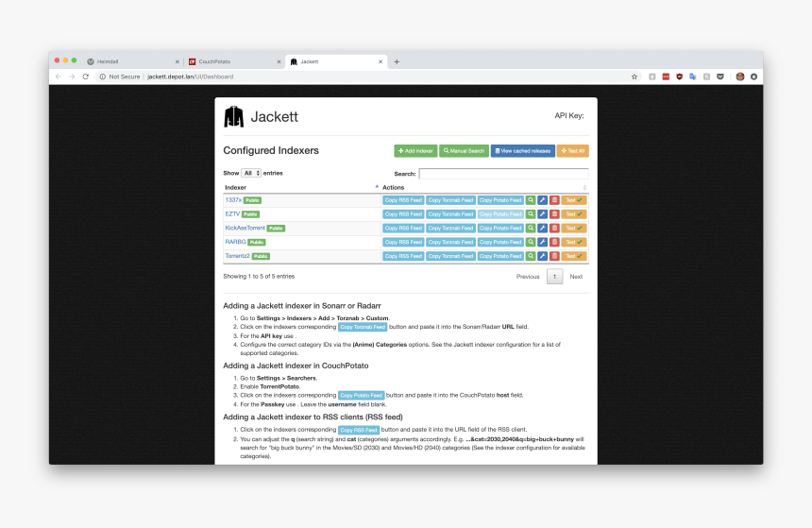Viewport: 812px width, 528px height.
Task: Click View cached releases
Action: click(x=522, y=151)
